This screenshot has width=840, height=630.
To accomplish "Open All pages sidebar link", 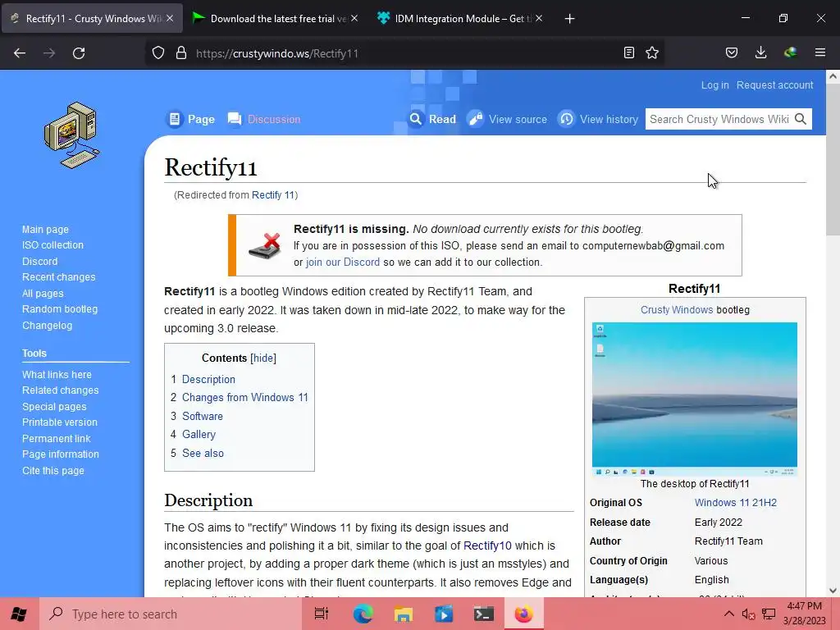I will coord(43,294).
